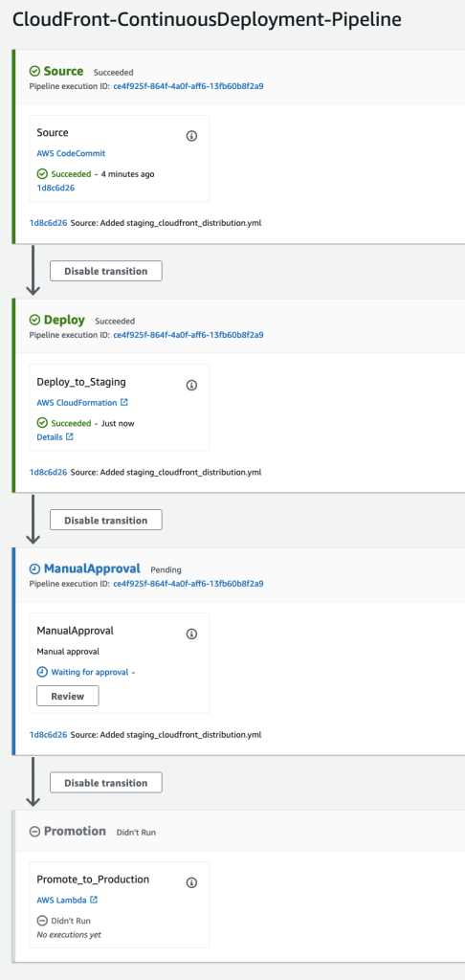Click Review button for manual approval
This screenshot has width=465, height=980.
coord(68,696)
